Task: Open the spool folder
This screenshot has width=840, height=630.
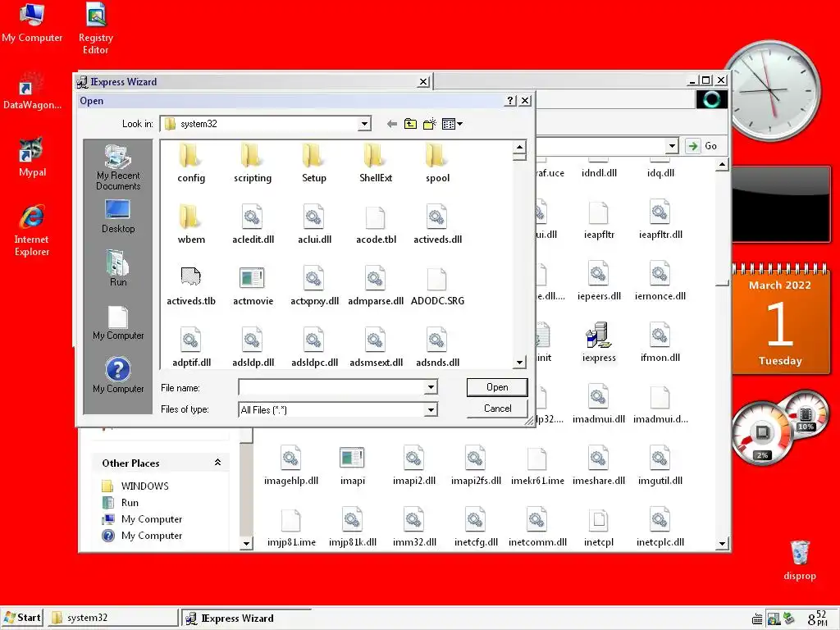Action: (437, 162)
